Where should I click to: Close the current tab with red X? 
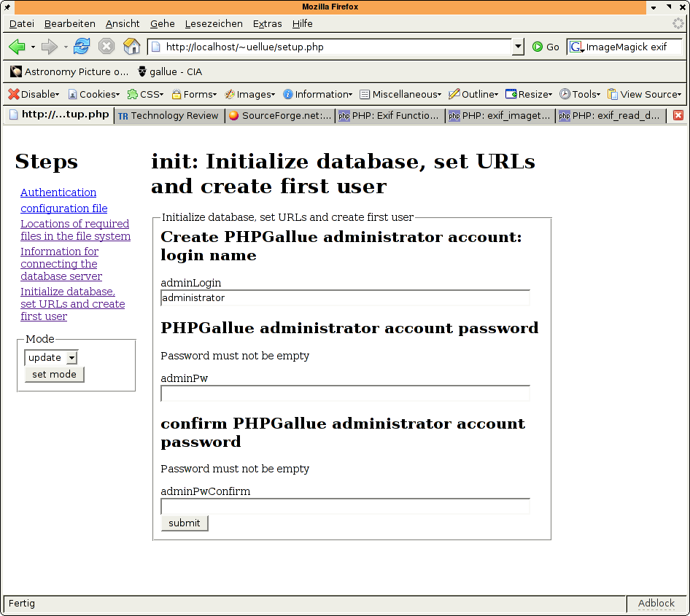coord(678,115)
